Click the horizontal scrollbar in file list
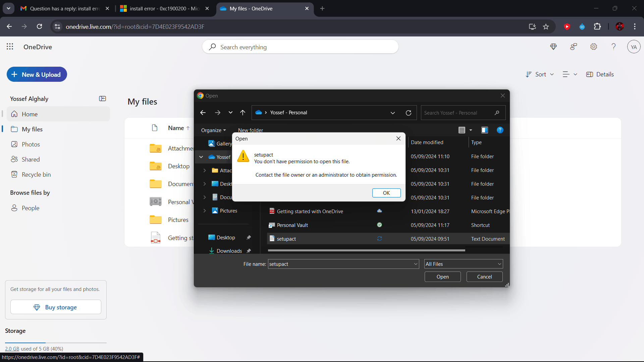Screen dimensions: 644x362 click(x=366, y=250)
